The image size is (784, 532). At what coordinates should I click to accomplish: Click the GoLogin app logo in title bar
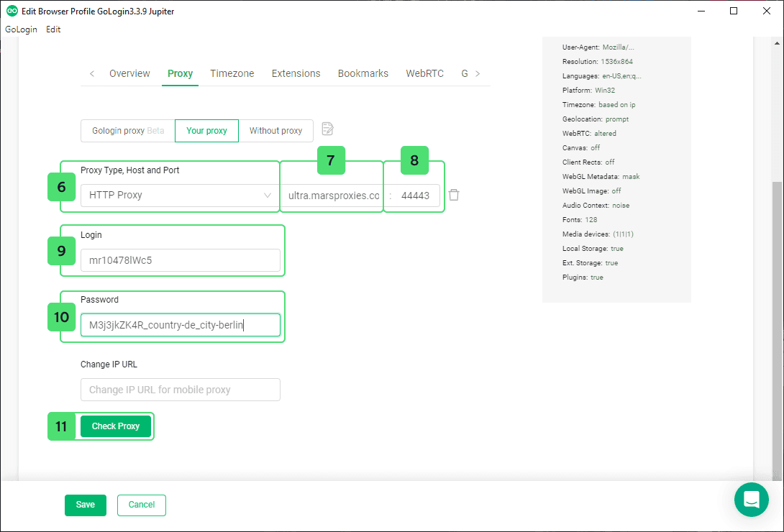(x=12, y=12)
